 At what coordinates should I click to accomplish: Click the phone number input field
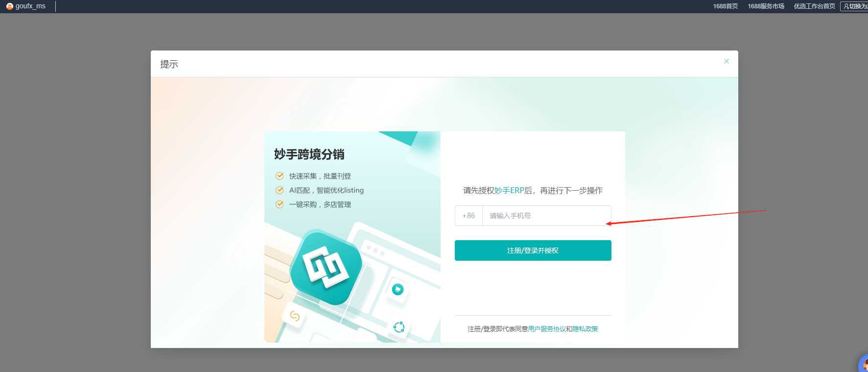(x=546, y=216)
